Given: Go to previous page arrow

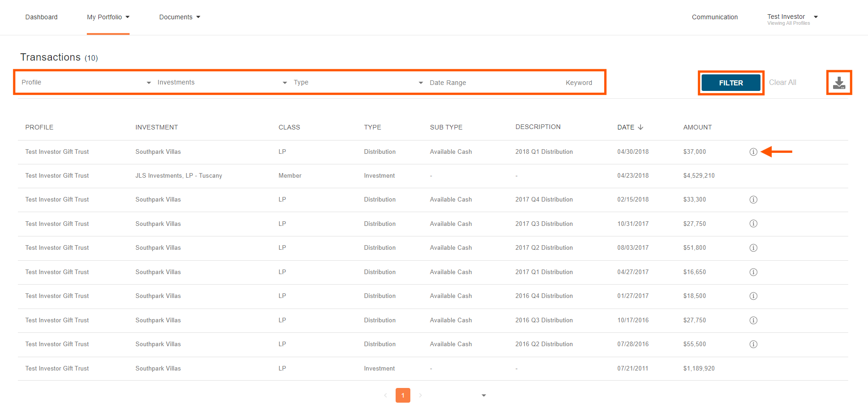Looking at the screenshot, I should click(386, 395).
